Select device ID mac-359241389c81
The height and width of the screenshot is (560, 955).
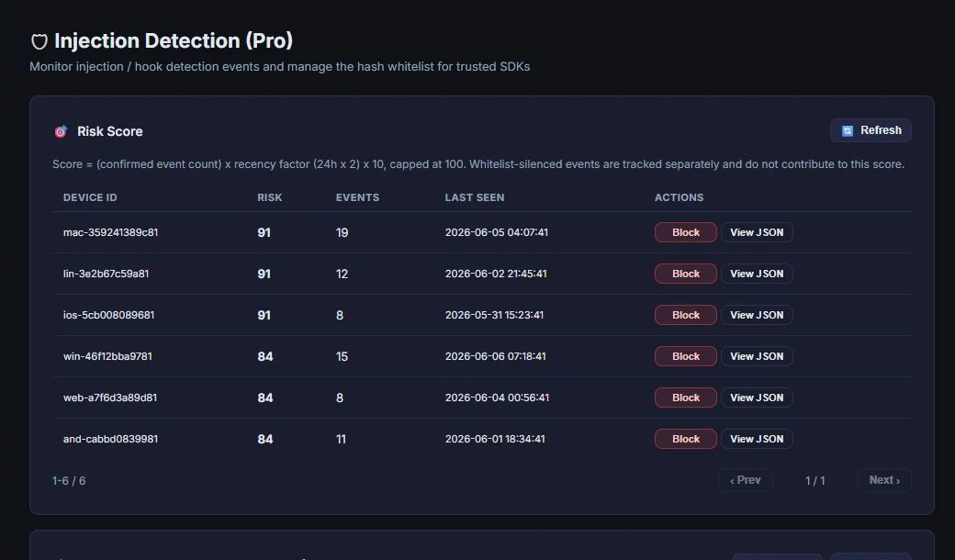110,232
